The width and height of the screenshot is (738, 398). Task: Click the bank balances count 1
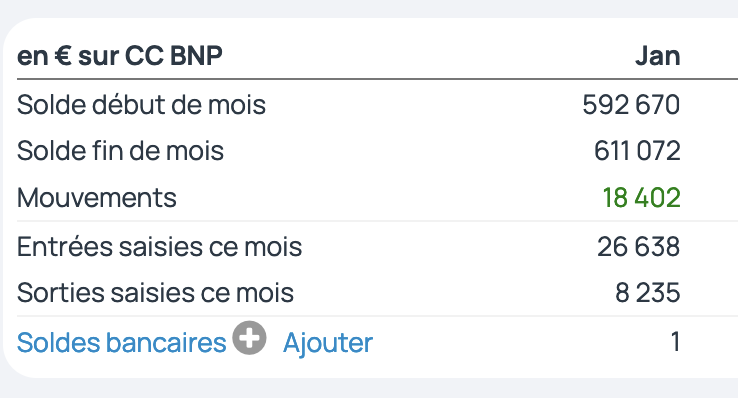point(675,342)
